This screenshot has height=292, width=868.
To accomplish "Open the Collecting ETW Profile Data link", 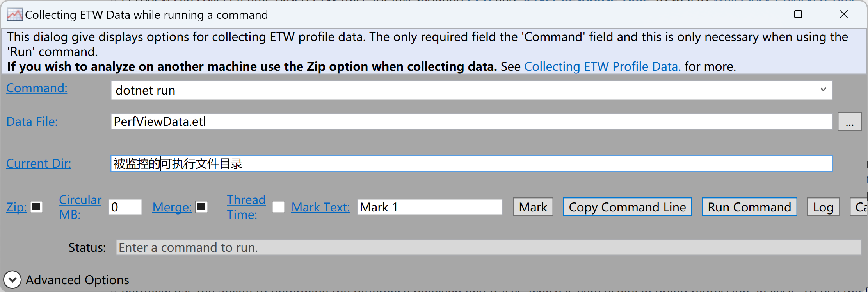I will 602,66.
